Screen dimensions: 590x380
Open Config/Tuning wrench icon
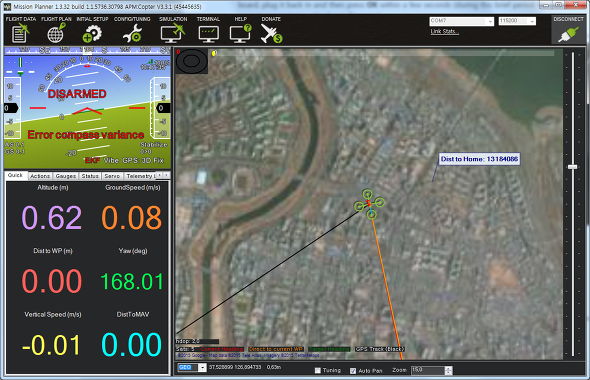pyautogui.click(x=132, y=33)
